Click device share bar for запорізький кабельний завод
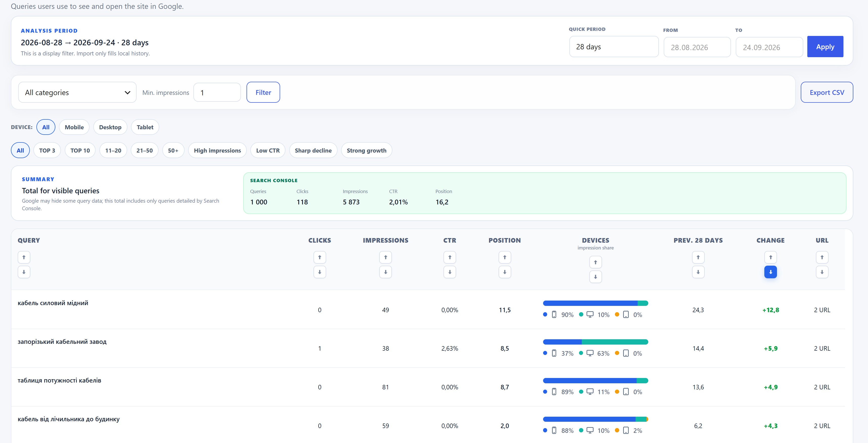Image resolution: width=868 pixels, height=443 pixels. (595, 342)
